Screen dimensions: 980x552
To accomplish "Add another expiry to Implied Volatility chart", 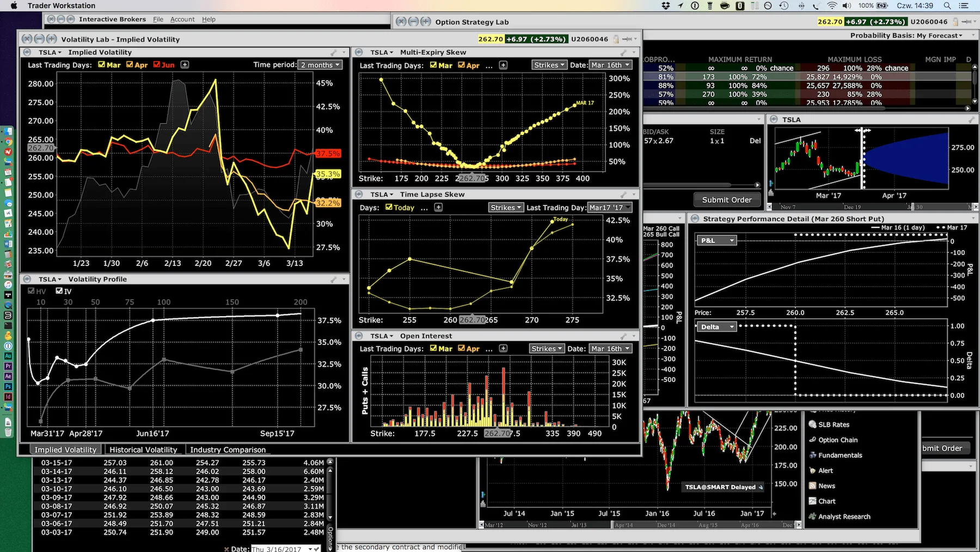I will click(x=185, y=65).
